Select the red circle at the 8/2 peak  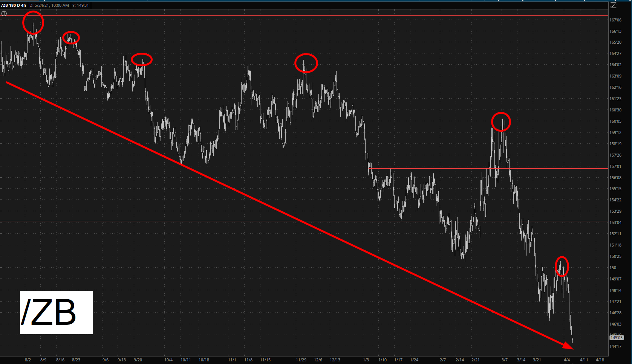tap(33, 23)
